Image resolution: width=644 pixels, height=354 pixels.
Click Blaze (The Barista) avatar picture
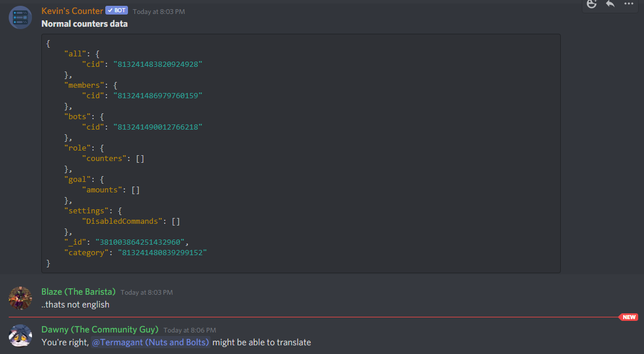pos(20,298)
